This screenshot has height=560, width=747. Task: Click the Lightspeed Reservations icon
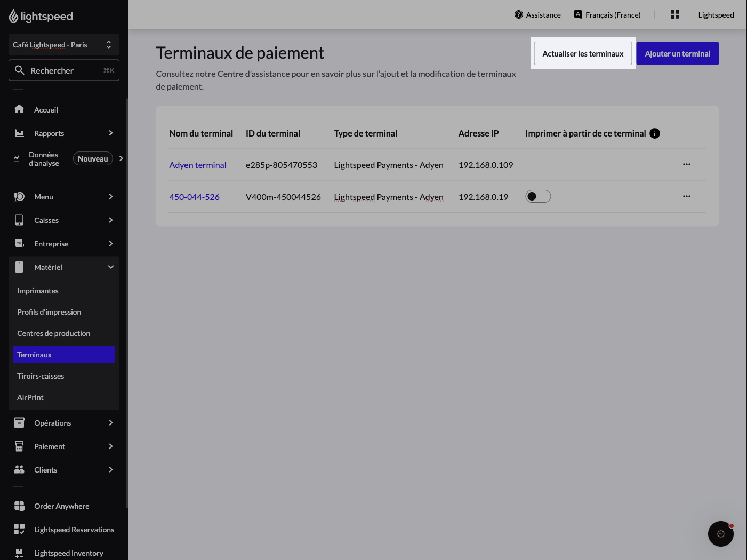click(x=19, y=530)
